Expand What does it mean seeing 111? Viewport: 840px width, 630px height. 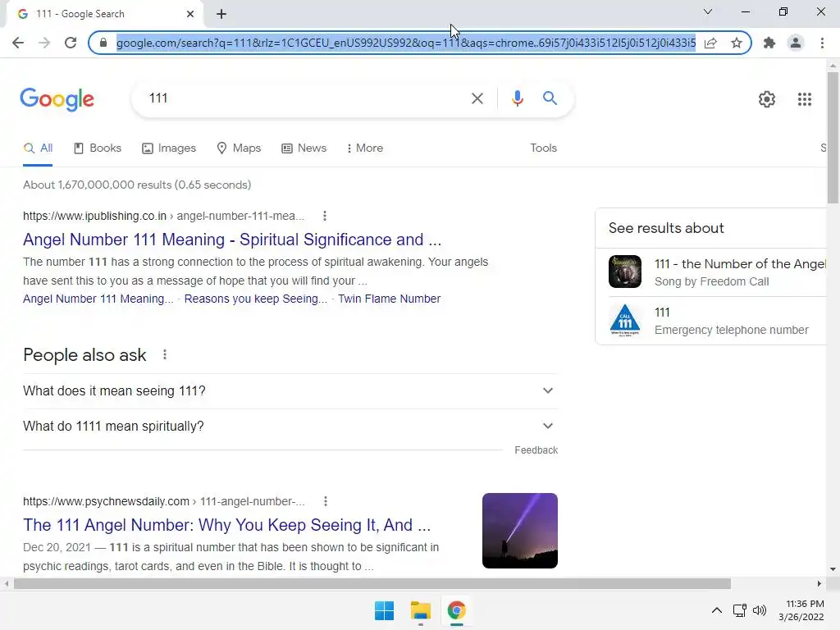290,391
